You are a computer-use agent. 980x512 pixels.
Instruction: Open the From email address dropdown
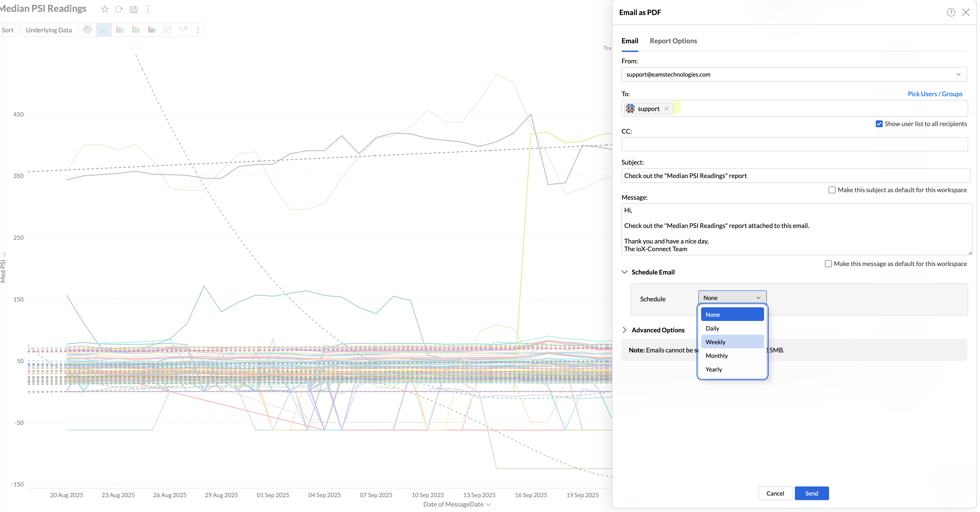point(793,75)
